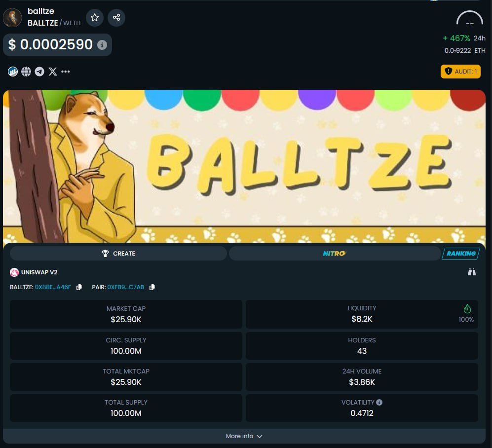This screenshot has height=448, width=492.
Task: Copy the BALLTZE contract address
Action: (x=79, y=287)
